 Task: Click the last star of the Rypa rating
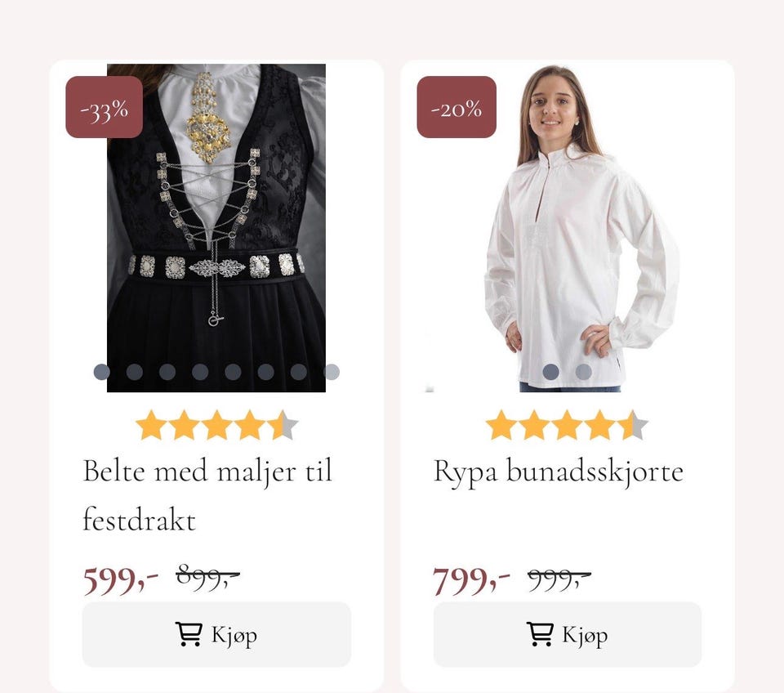[633, 425]
